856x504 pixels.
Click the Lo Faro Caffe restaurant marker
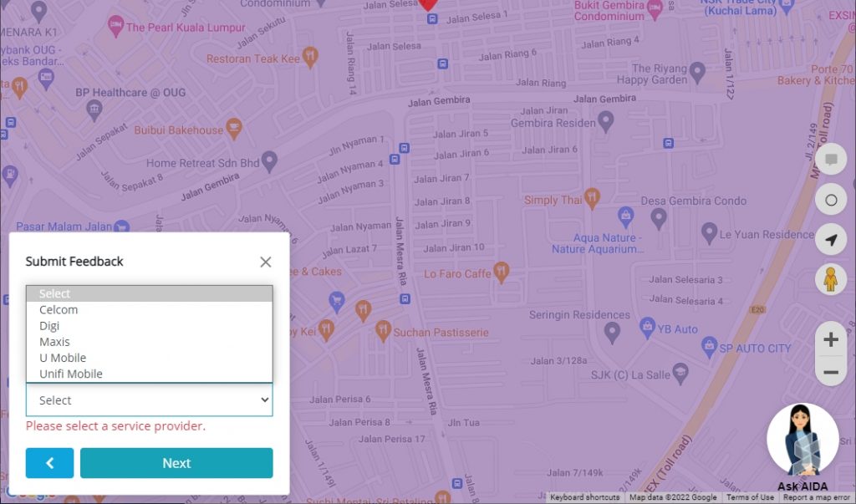(502, 271)
